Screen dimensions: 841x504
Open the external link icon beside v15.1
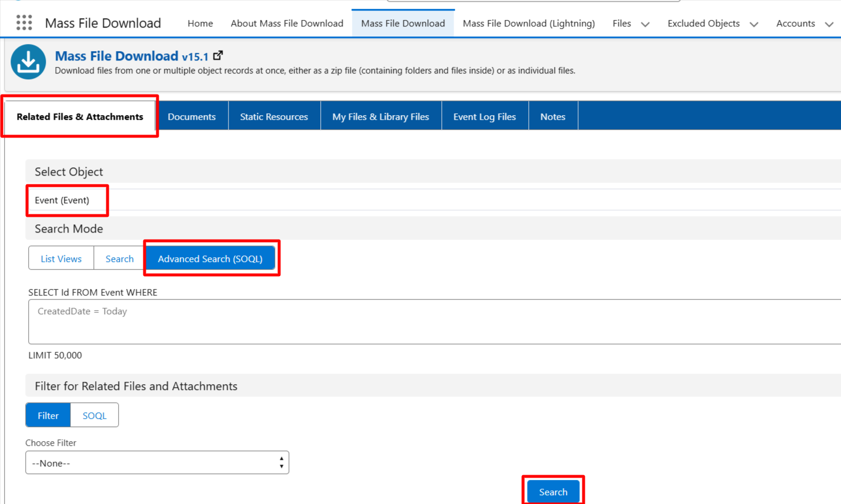click(218, 55)
